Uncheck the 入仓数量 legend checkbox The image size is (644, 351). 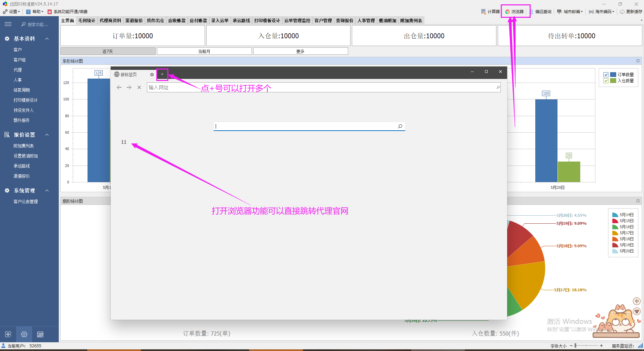click(x=606, y=81)
